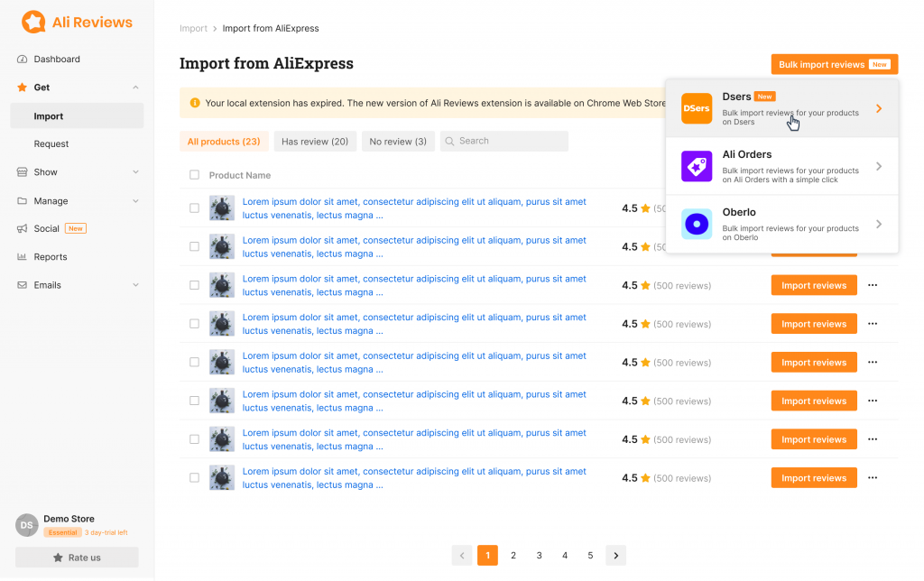Click the DSers app icon

[697, 108]
